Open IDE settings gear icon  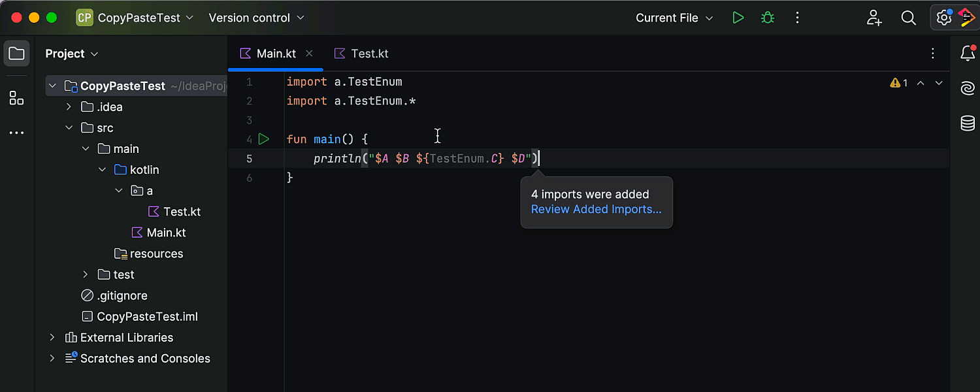944,18
